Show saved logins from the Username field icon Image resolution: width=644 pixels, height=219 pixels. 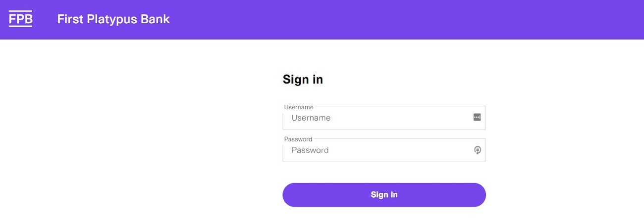click(477, 117)
